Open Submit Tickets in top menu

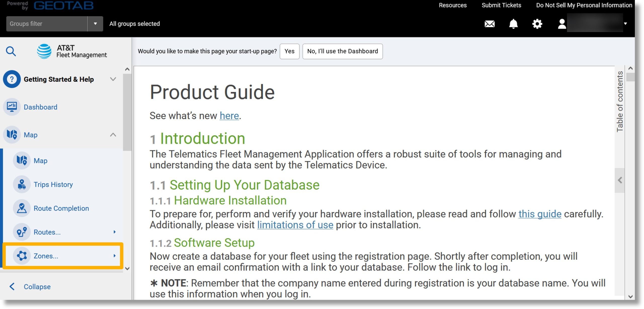(501, 5)
